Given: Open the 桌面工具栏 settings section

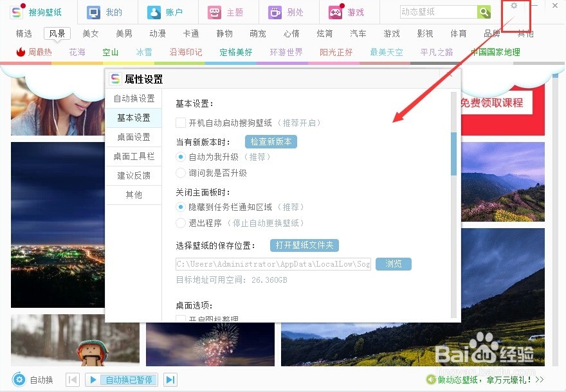Looking at the screenshot, I should (133, 156).
